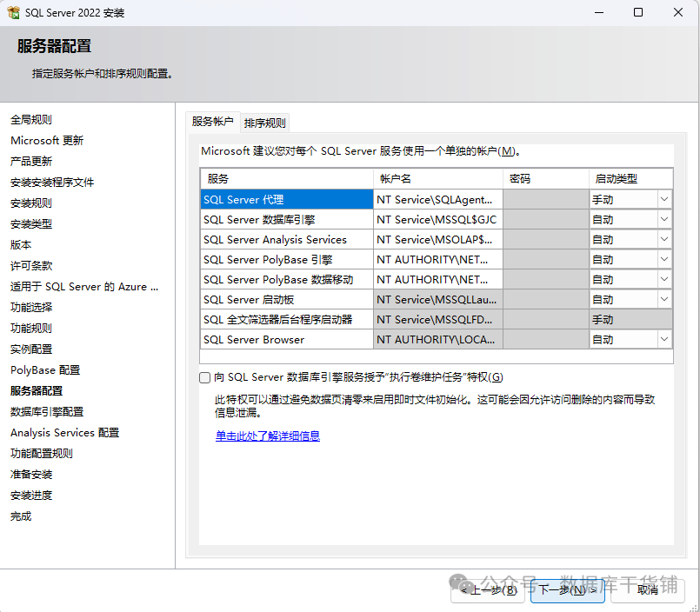Edit account name NT Service\MSSQL$GJC cell
The height and width of the screenshot is (612, 700).
coord(438,220)
